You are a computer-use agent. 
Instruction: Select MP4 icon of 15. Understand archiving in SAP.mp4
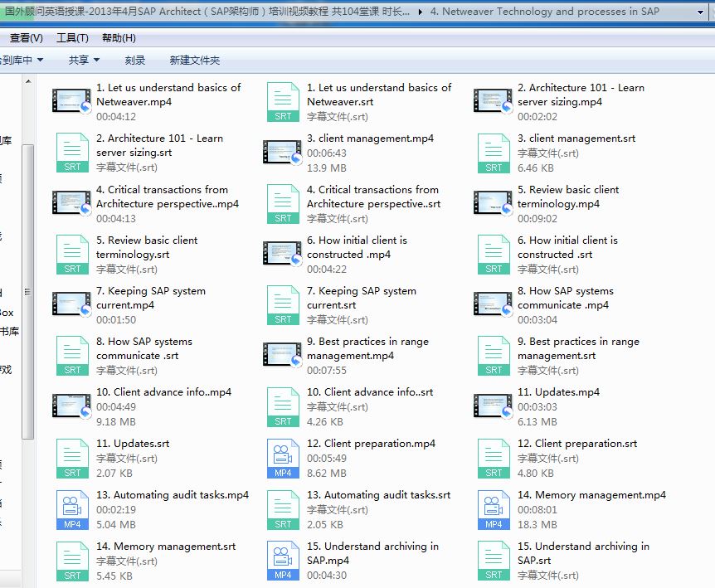283,561
